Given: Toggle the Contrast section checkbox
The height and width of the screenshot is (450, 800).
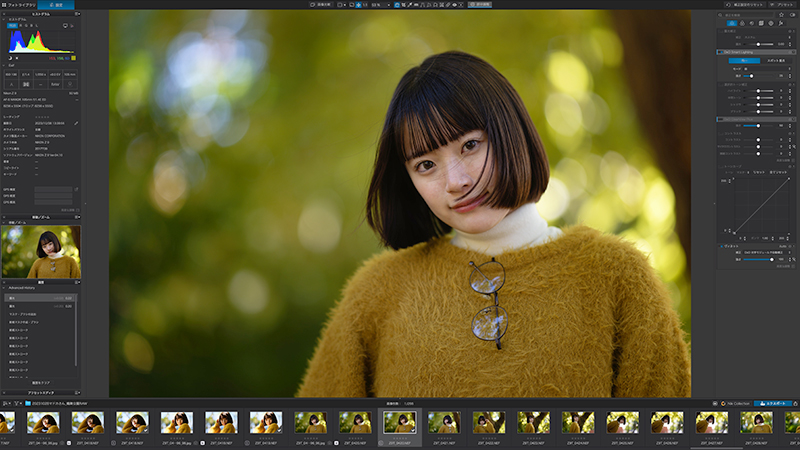Looking at the screenshot, I should pyautogui.click(x=720, y=133).
